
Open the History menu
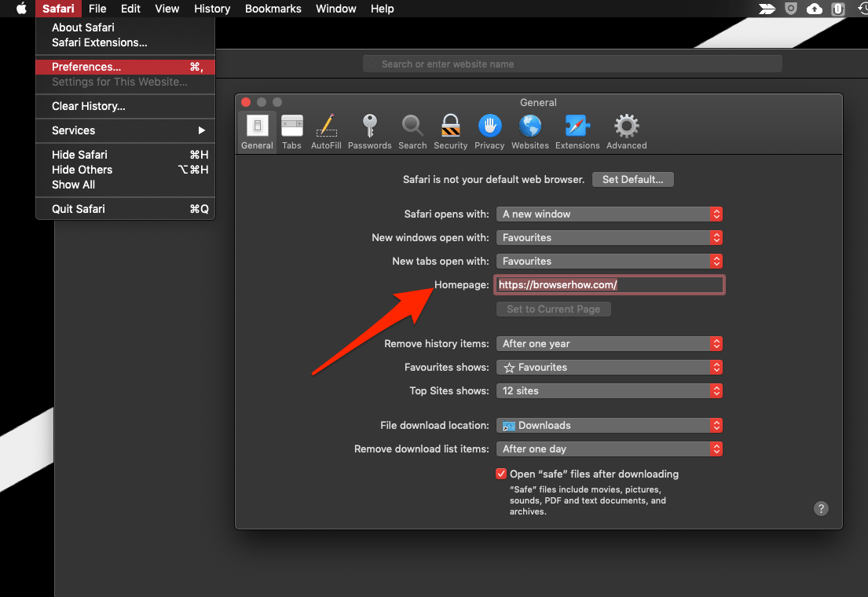212,9
